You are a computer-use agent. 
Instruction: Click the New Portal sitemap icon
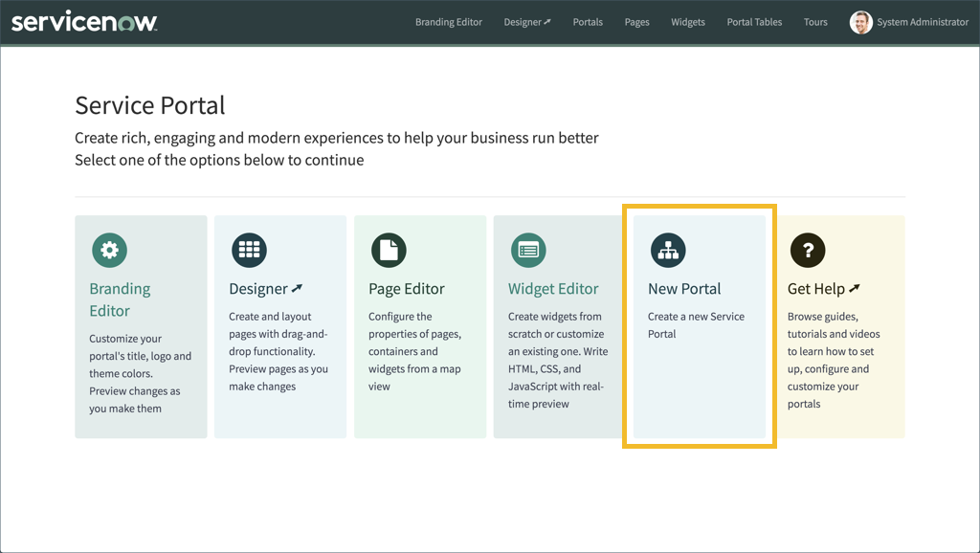coord(668,250)
